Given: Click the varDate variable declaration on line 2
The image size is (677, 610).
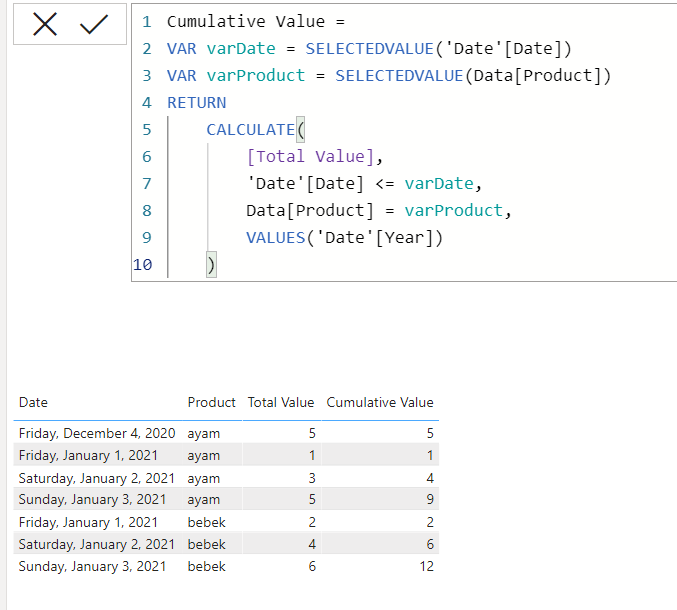Looking at the screenshot, I should (241, 48).
